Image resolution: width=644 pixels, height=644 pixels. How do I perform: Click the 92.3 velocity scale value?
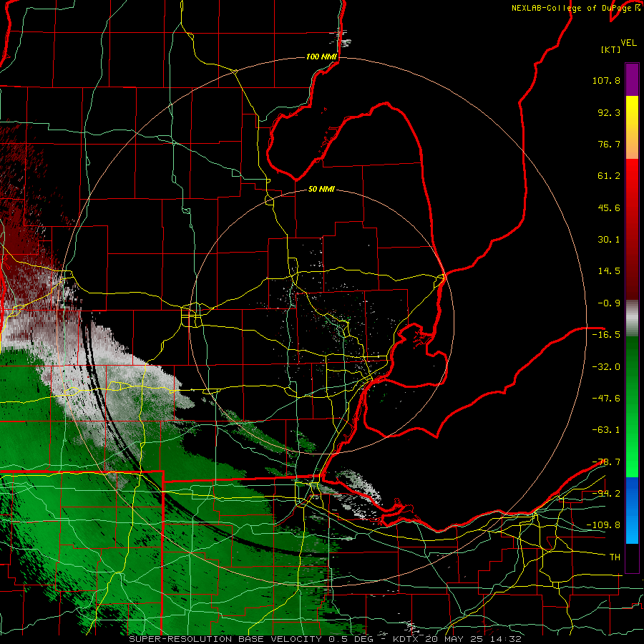pos(609,112)
